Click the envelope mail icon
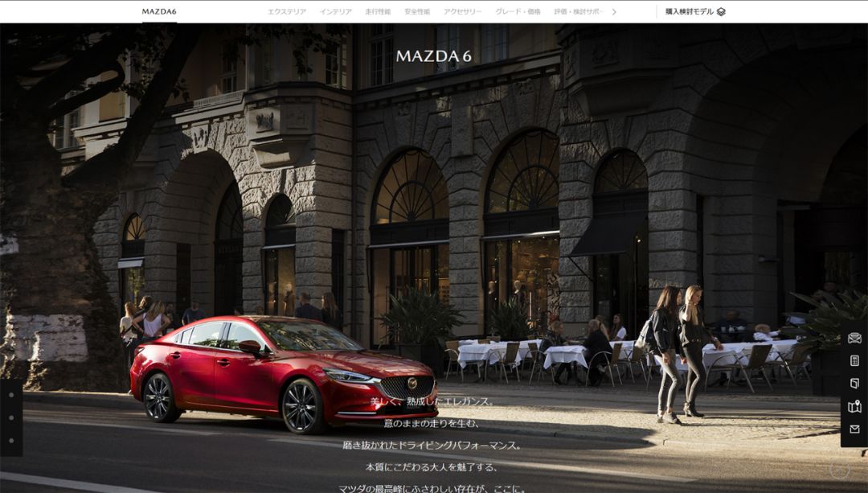This screenshot has height=493, width=868. pos(854,429)
